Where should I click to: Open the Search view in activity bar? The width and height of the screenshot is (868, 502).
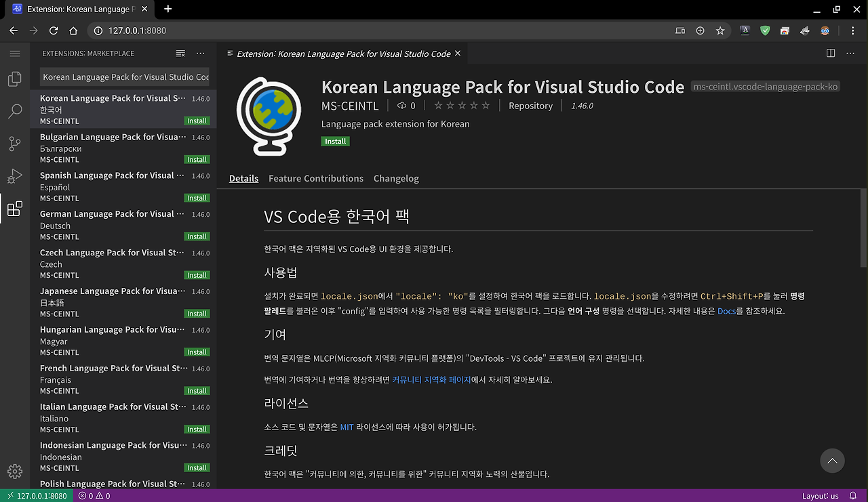15,112
